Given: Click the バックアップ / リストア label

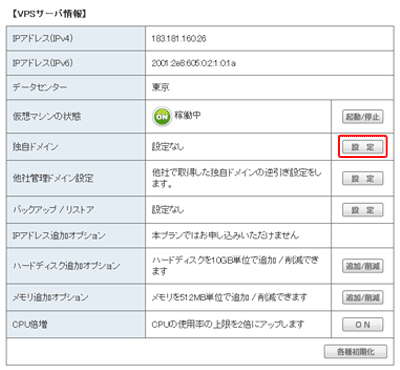Looking at the screenshot, I should 53,210.
